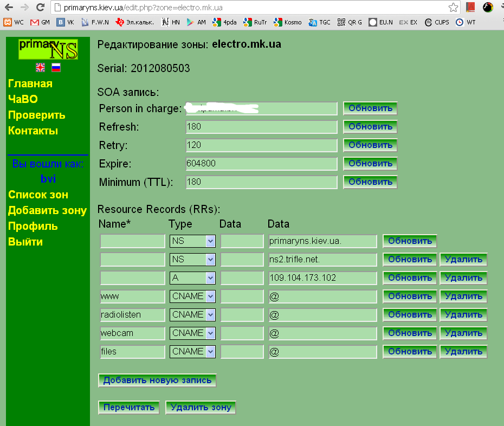Open the Список зон menu link
Screen dimensions: 504x426
38,195
